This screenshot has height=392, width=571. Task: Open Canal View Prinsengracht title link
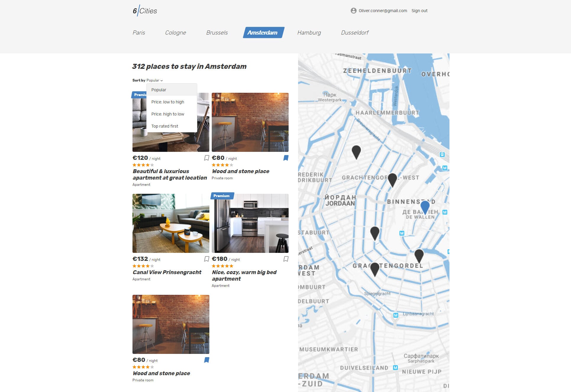[167, 272]
